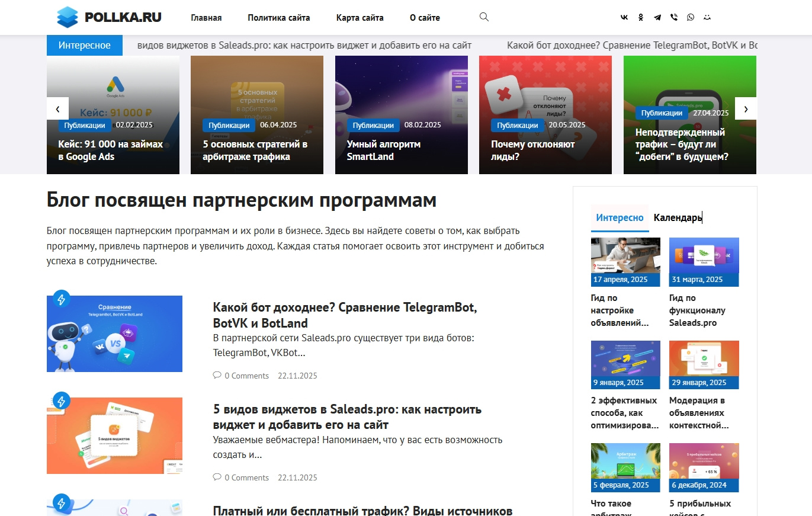The height and width of the screenshot is (516, 812).
Task: Advance the carousel with the right arrow
Action: (x=746, y=108)
